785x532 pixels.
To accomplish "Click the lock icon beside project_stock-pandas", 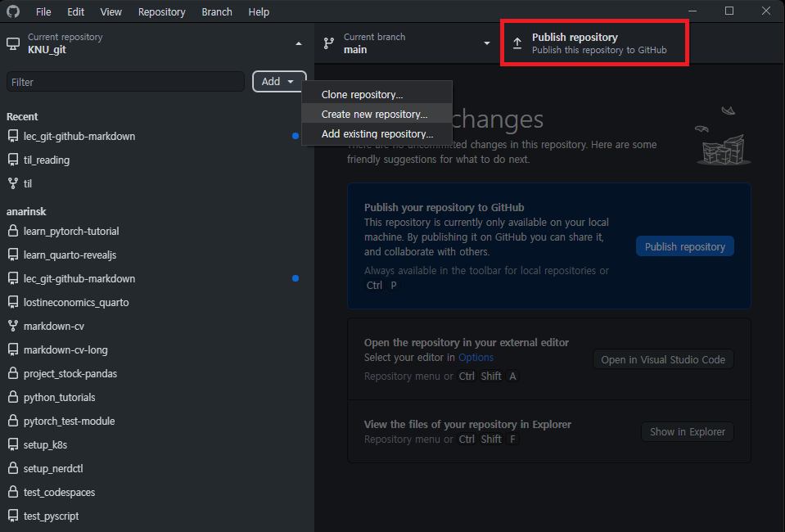I will click(13, 373).
